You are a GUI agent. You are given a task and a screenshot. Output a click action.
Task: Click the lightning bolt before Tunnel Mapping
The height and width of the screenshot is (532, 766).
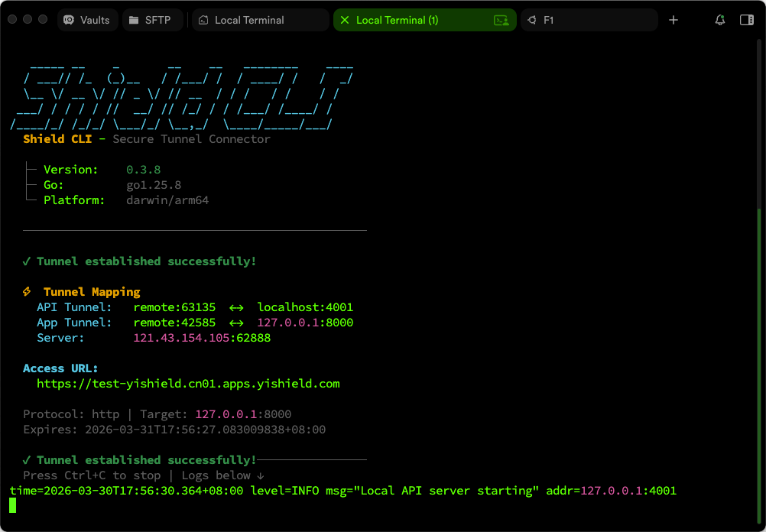pyautogui.click(x=27, y=292)
